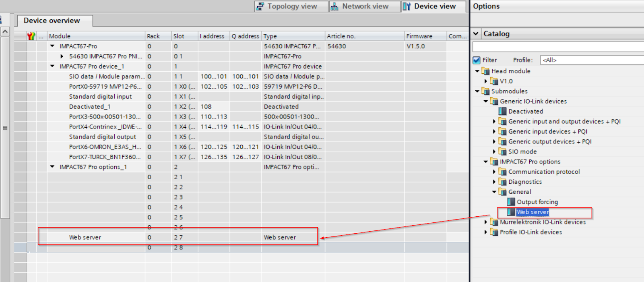Click the Article no. column header

click(365, 36)
